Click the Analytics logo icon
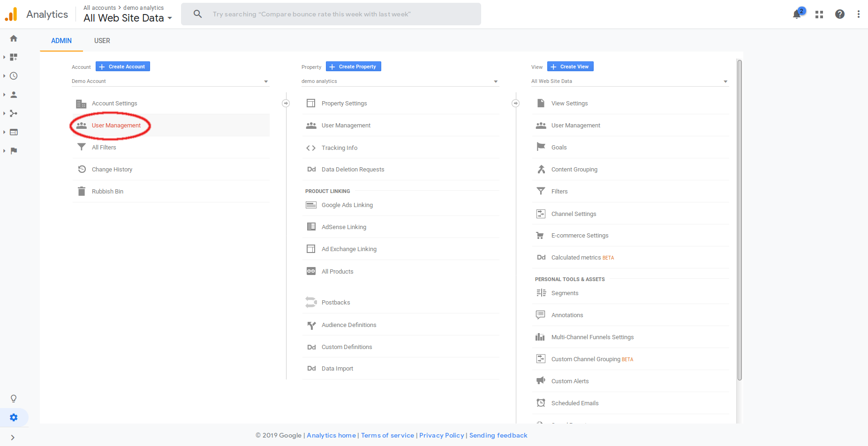This screenshot has height=446, width=868. click(x=11, y=14)
